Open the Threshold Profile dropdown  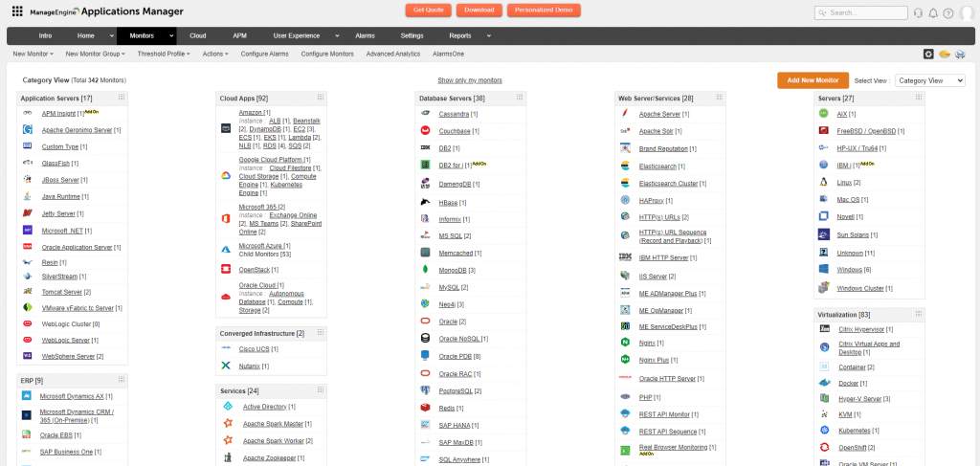(x=165, y=55)
